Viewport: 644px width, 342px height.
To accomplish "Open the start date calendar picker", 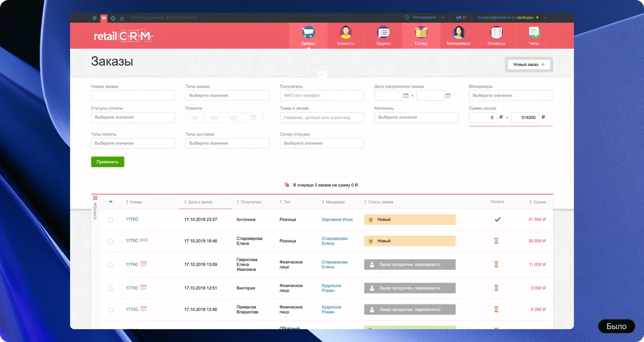I will (x=406, y=96).
